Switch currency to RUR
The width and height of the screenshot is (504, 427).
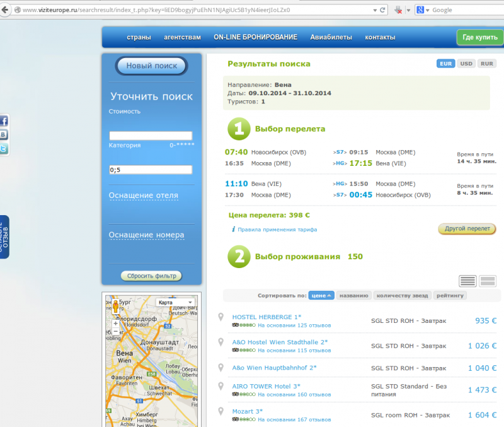click(x=486, y=64)
